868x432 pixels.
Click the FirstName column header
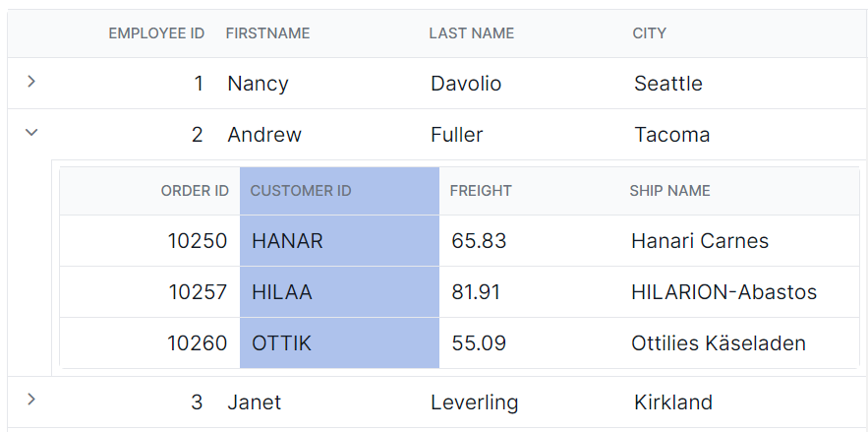268,33
